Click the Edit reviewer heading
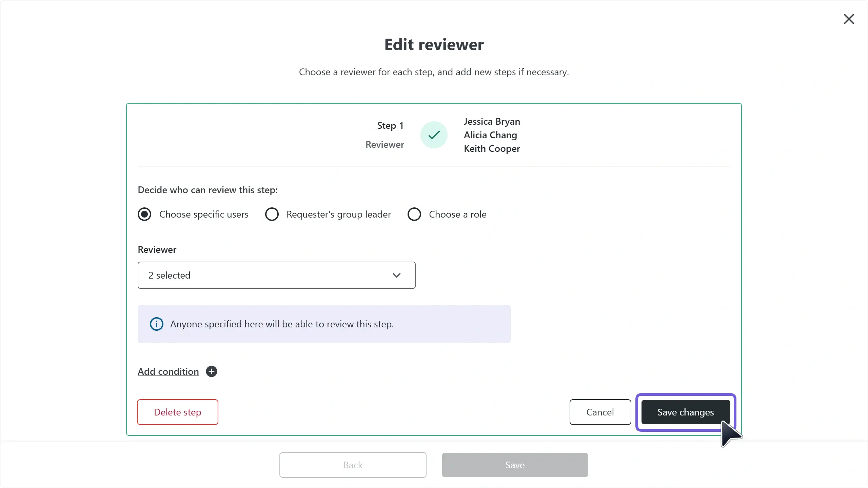The height and width of the screenshot is (488, 868). click(434, 44)
